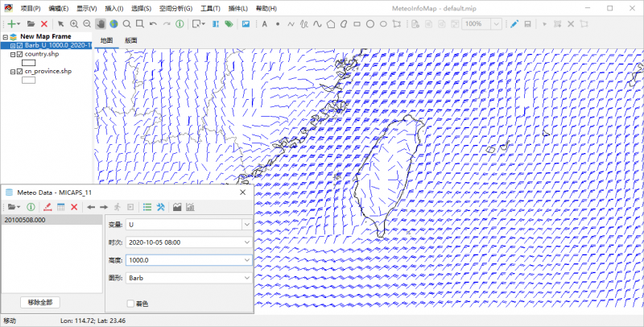Select the Pan hand tool
This screenshot has width=644, height=327.
click(101, 24)
